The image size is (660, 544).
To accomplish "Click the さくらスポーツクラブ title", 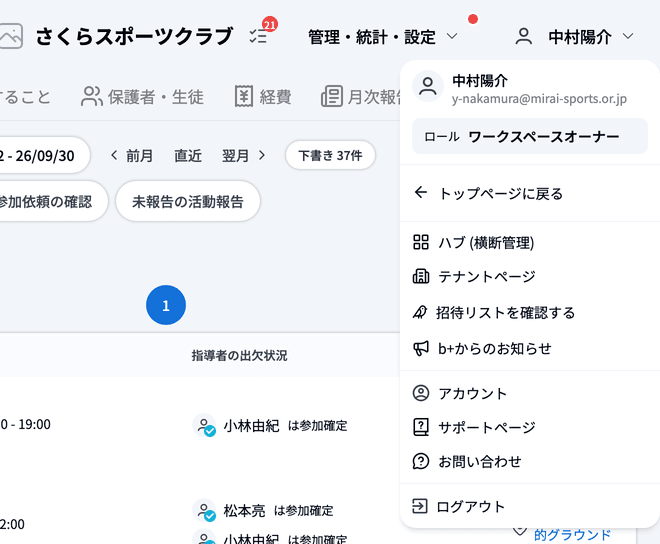I will [134, 36].
